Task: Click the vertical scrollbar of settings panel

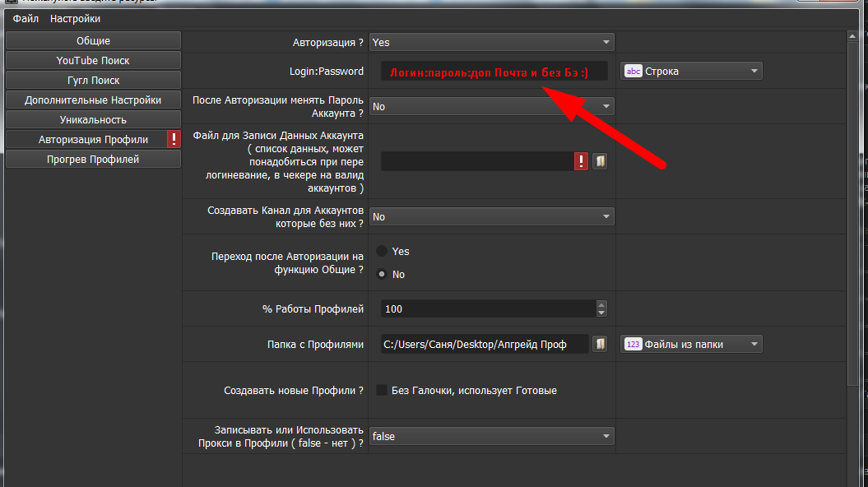Action: pyautogui.click(x=852, y=206)
